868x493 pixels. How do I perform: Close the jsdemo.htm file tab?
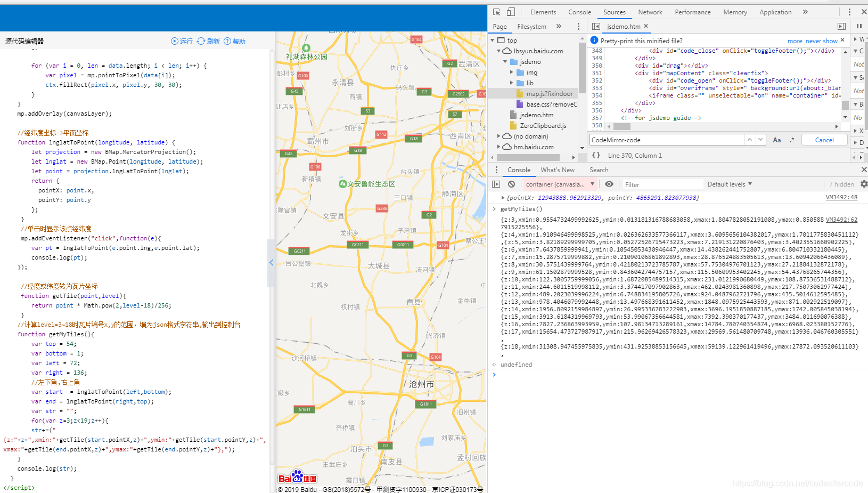coord(646,26)
